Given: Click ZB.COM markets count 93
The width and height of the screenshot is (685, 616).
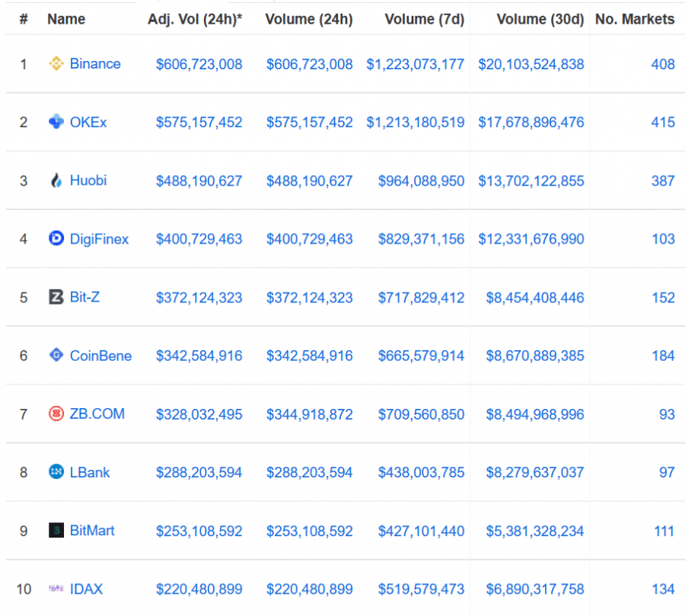Looking at the screenshot, I should tap(667, 414).
